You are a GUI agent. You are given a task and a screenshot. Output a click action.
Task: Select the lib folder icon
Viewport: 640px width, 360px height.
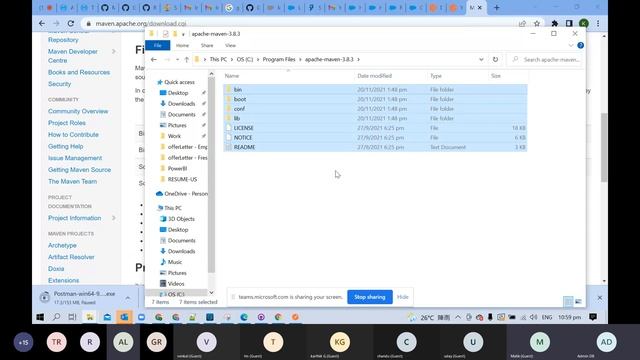229,118
